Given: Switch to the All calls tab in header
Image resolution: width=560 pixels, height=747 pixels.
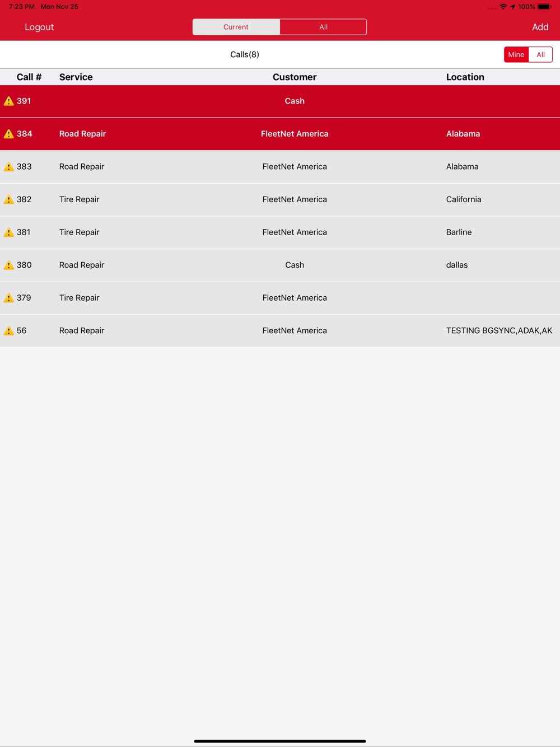Looking at the screenshot, I should 323,27.
